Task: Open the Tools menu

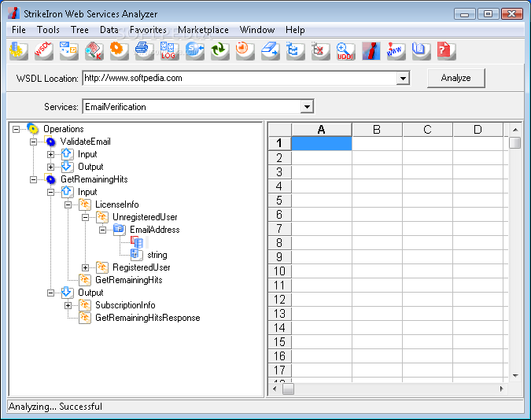Action: point(48,30)
